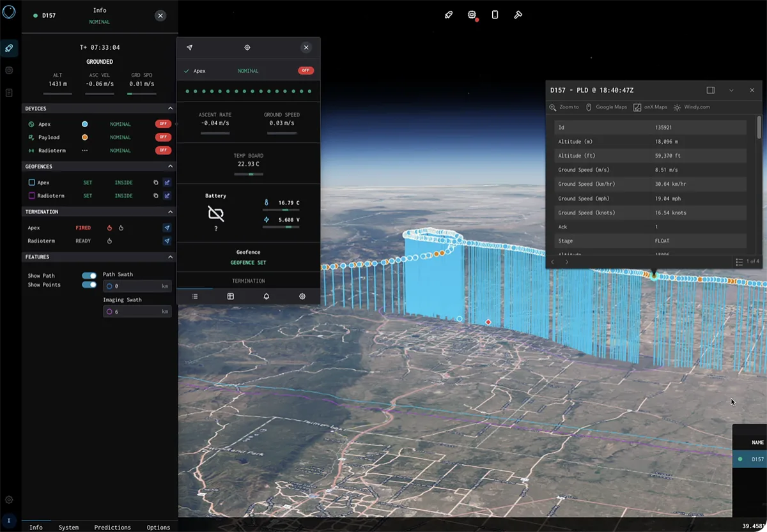
Task: Collapse the DEVICES section
Action: 169,108
